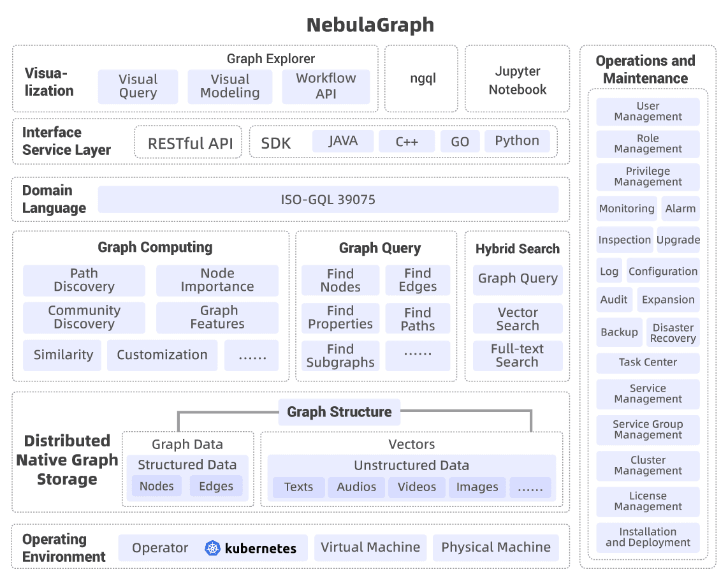
Task: Click the Alarm box
Action: [680, 209]
